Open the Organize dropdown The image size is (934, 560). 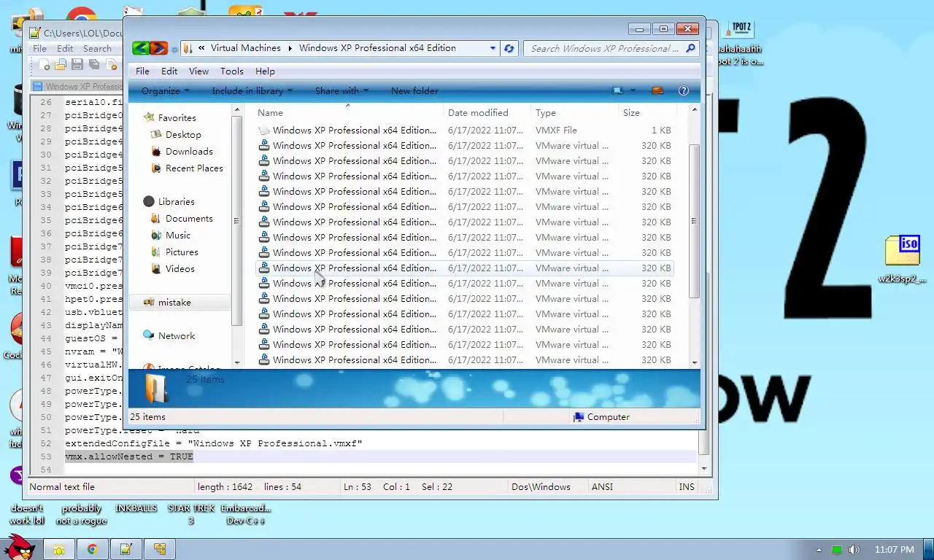click(165, 91)
